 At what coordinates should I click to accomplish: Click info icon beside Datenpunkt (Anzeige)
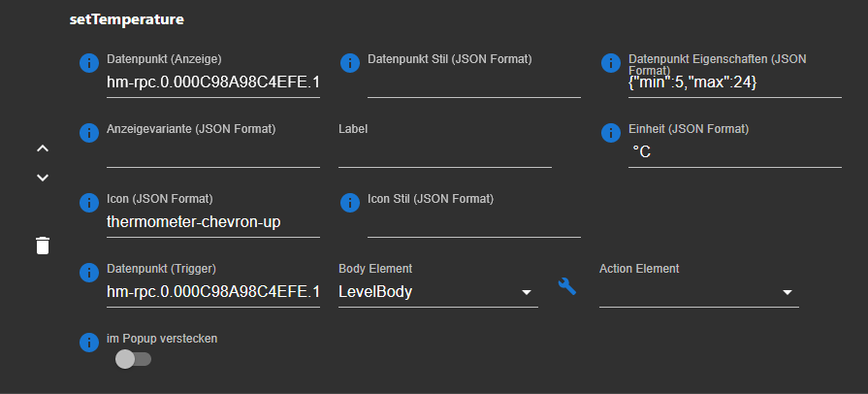[88, 63]
